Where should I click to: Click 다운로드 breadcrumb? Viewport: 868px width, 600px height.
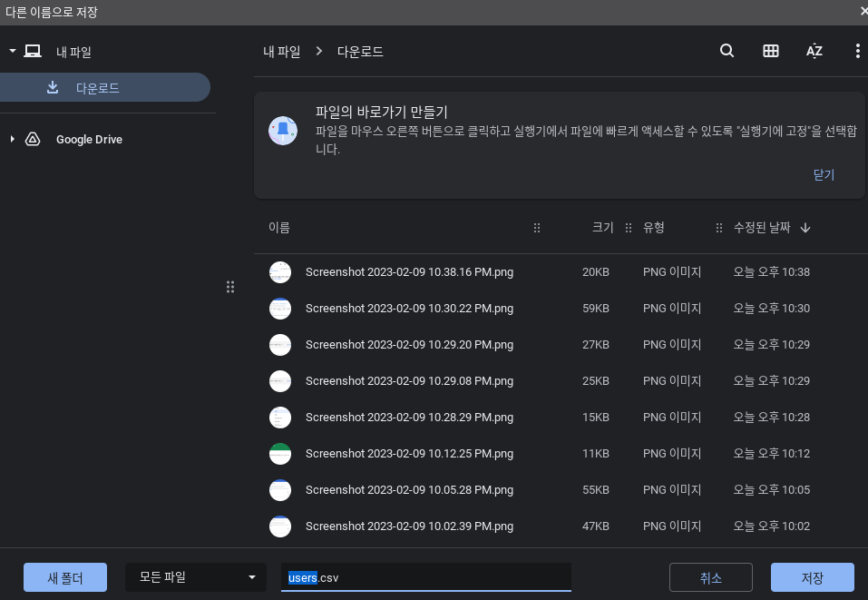[x=360, y=52]
